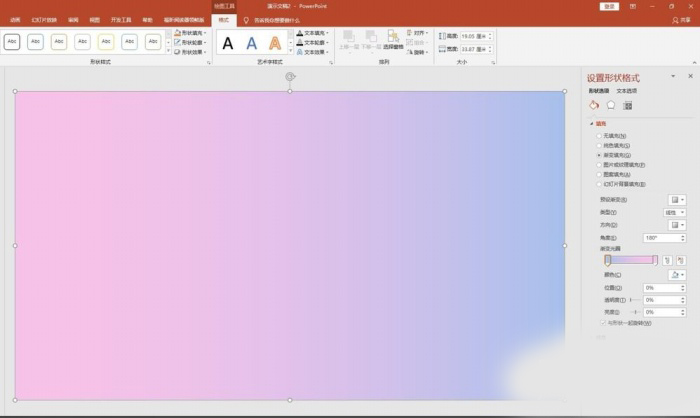This screenshot has width=700, height=418.
Task: Select No Fill (无填充) radio button
Action: (x=599, y=136)
